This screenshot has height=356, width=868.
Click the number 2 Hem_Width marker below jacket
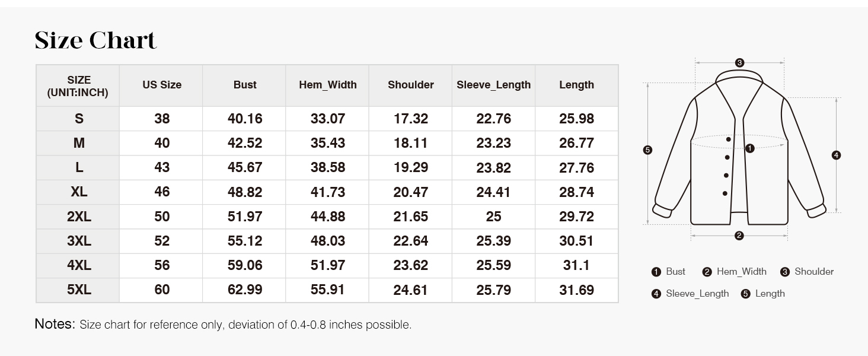pos(739,236)
